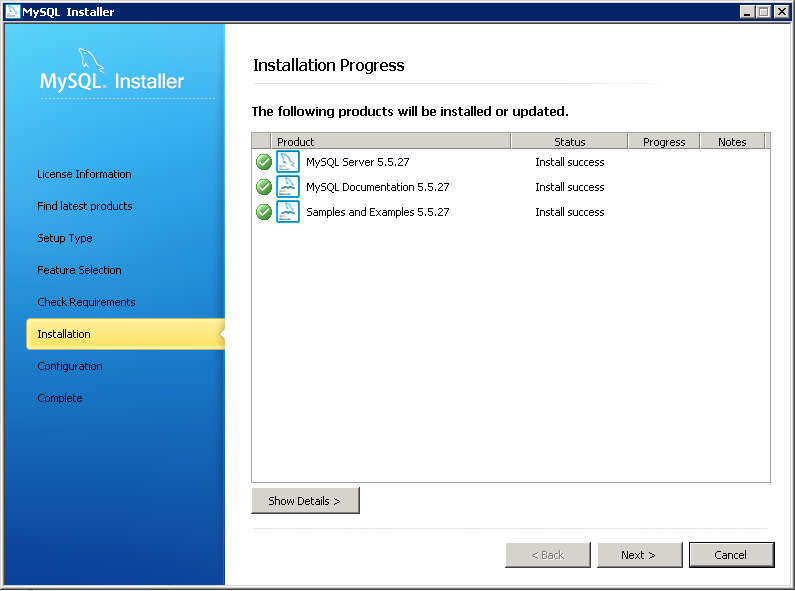Jump to the Complete step
This screenshot has width=795, height=591.
pos(60,398)
